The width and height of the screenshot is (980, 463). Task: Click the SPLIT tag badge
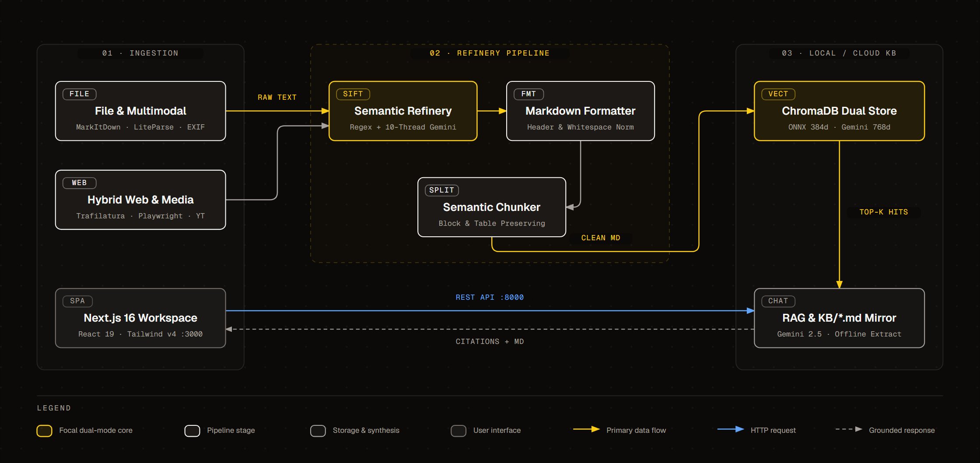click(442, 190)
